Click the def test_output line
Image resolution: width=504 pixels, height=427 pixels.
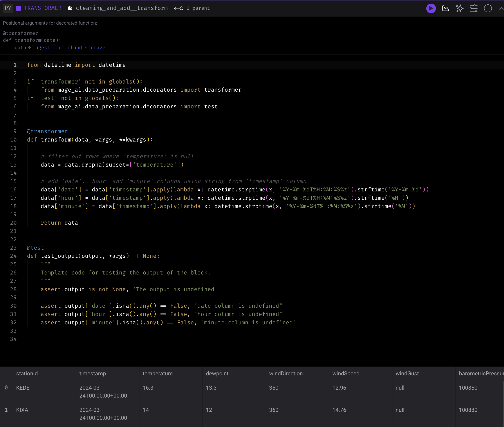[93, 256]
